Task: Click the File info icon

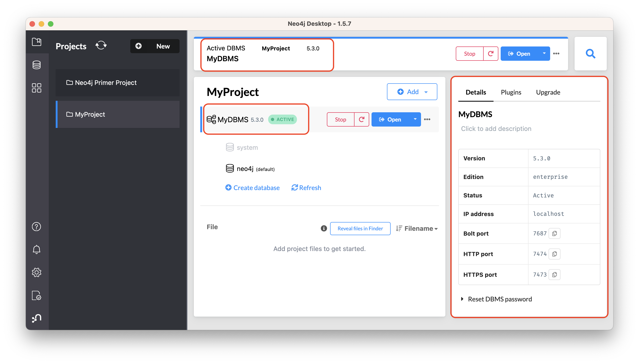Action: coord(324,228)
